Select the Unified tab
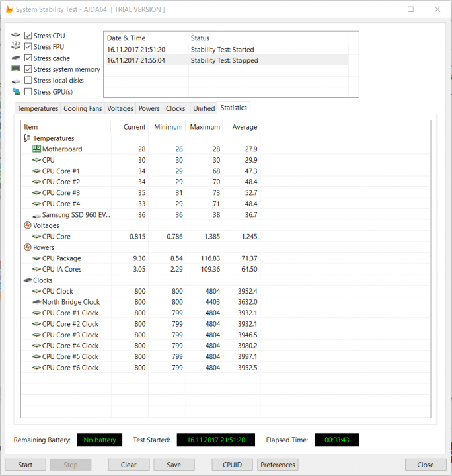This screenshot has width=452, height=476. pyautogui.click(x=204, y=108)
